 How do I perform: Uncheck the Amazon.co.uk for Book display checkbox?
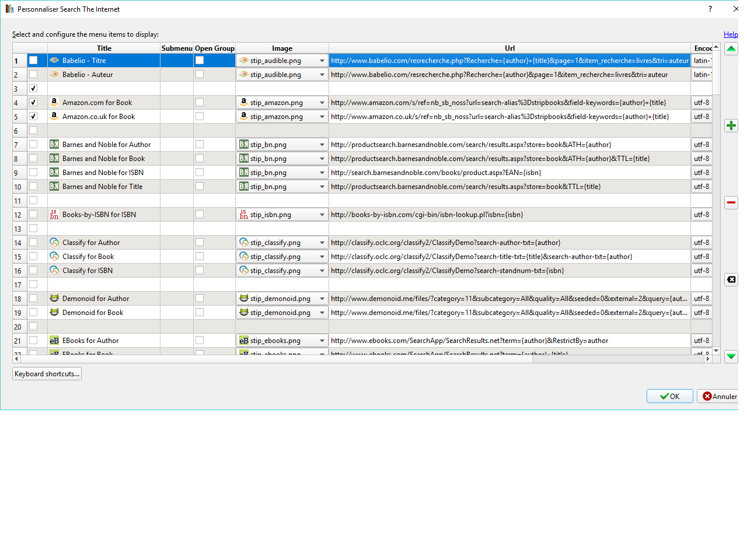33,116
